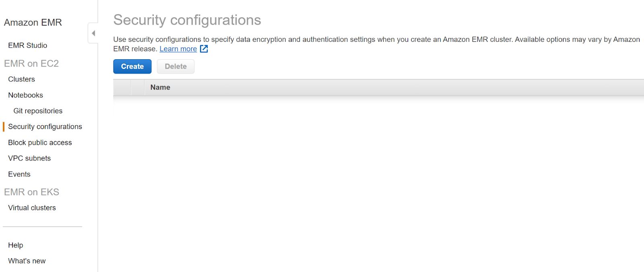
Task: Click the external link icon beside Learn more
Action: (x=204, y=49)
